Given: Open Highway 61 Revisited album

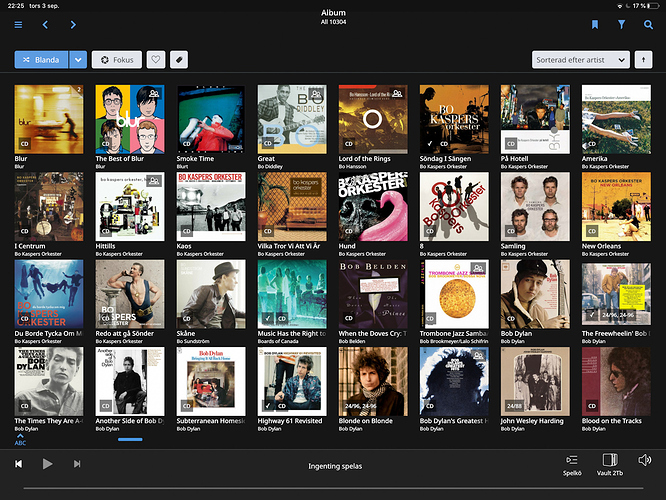Looking at the screenshot, I should [292, 381].
